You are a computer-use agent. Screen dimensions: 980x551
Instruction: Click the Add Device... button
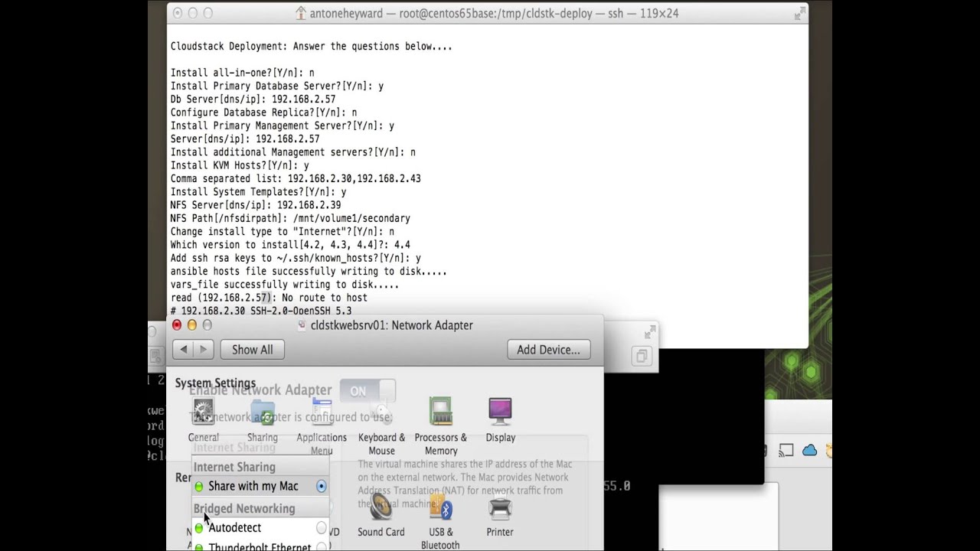coord(548,350)
